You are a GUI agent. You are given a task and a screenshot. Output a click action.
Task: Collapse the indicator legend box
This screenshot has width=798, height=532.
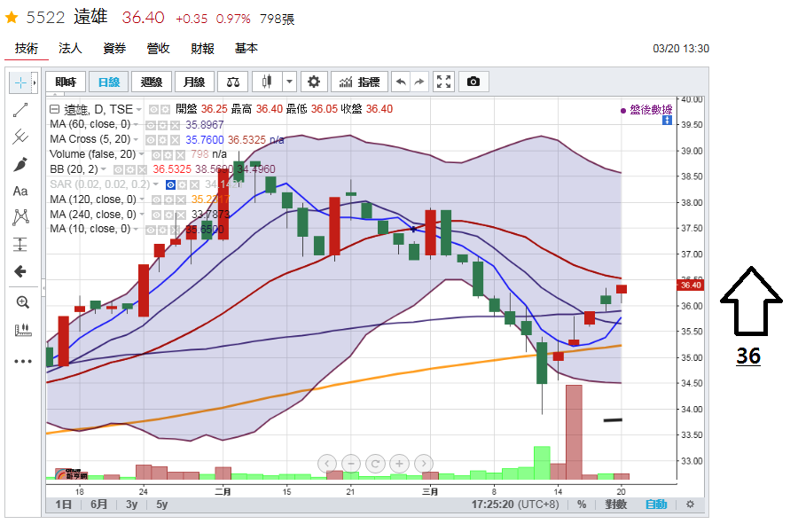pos(54,109)
